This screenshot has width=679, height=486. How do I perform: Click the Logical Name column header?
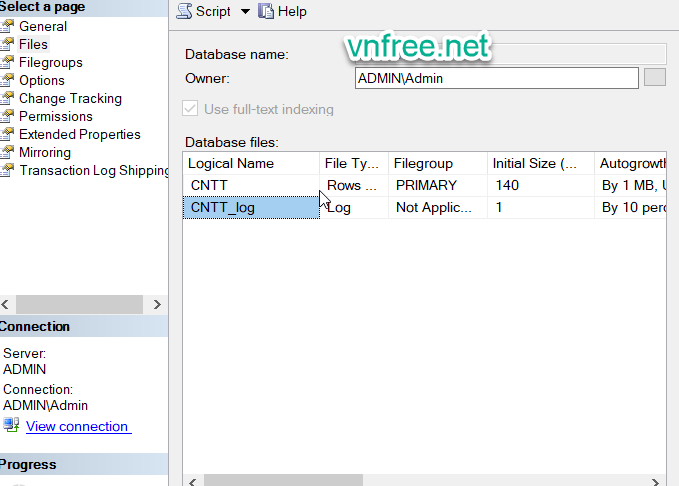251,163
